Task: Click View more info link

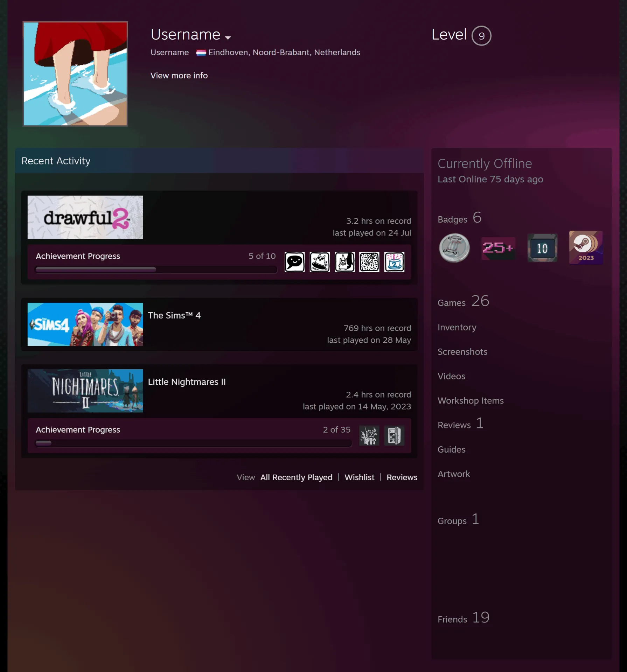Action: coord(179,76)
